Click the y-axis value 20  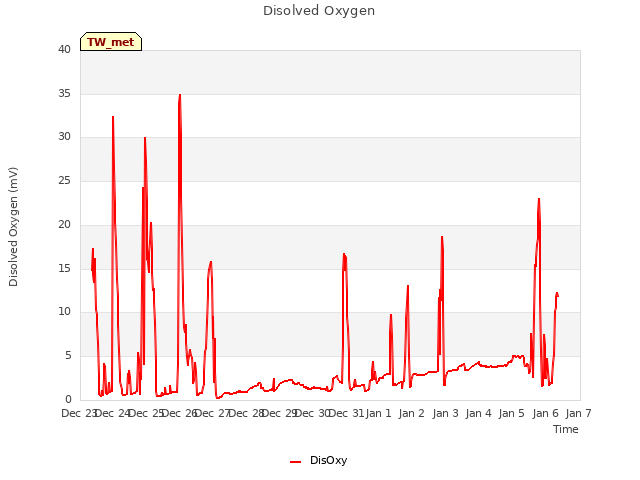tap(64, 224)
